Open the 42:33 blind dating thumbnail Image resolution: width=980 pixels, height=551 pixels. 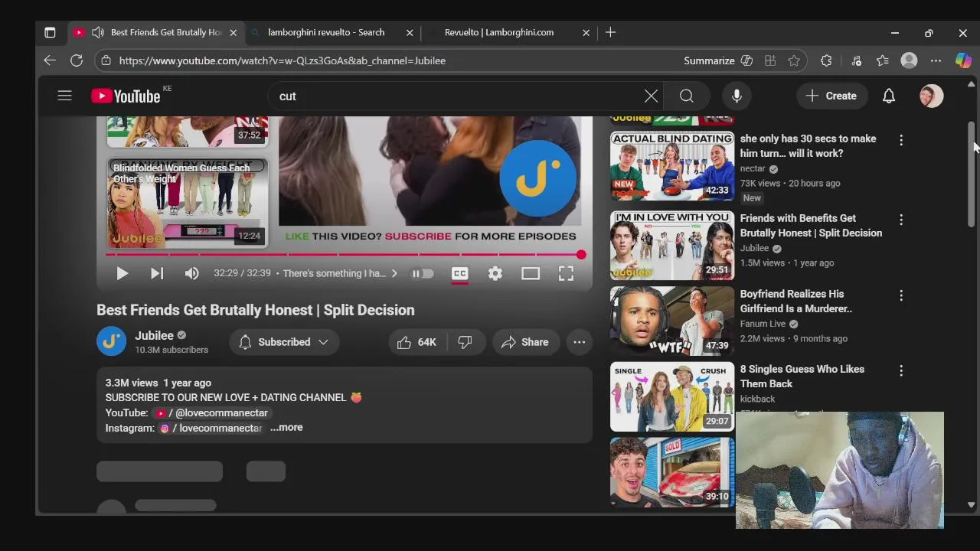(x=672, y=166)
